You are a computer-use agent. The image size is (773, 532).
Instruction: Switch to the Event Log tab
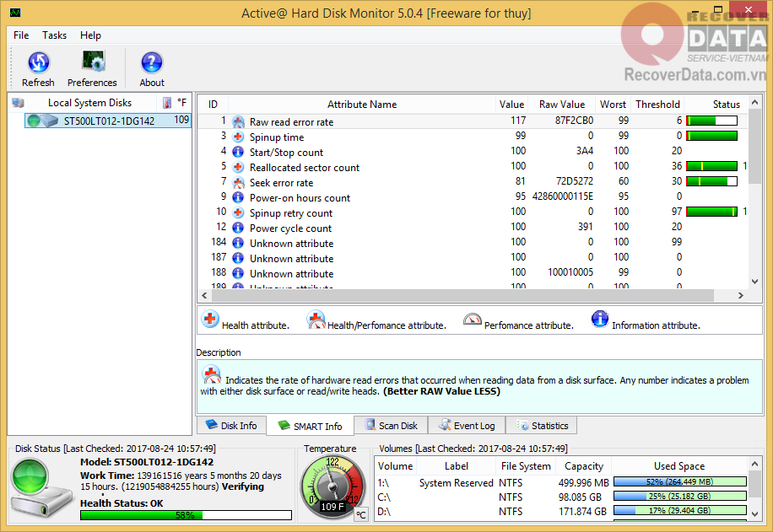coord(467,426)
